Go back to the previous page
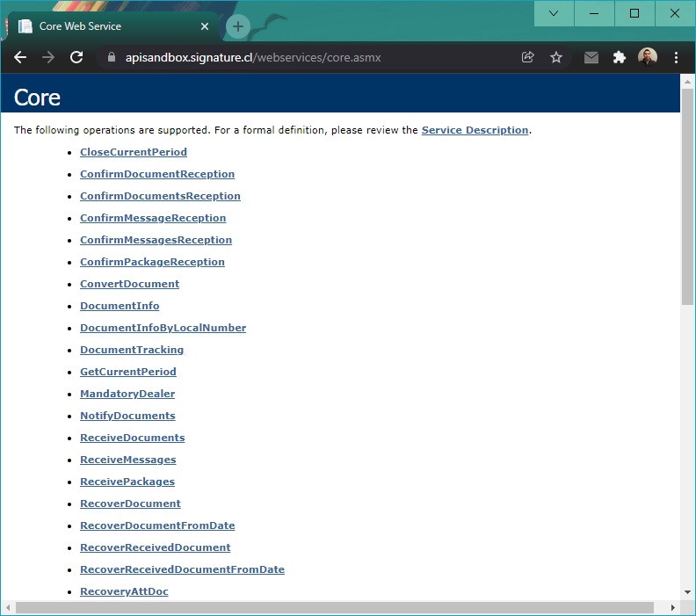This screenshot has width=696, height=616. (20, 57)
